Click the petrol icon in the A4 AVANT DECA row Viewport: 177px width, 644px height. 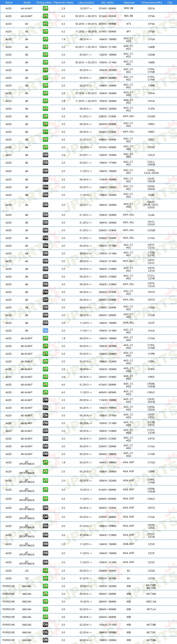click(45, 8)
